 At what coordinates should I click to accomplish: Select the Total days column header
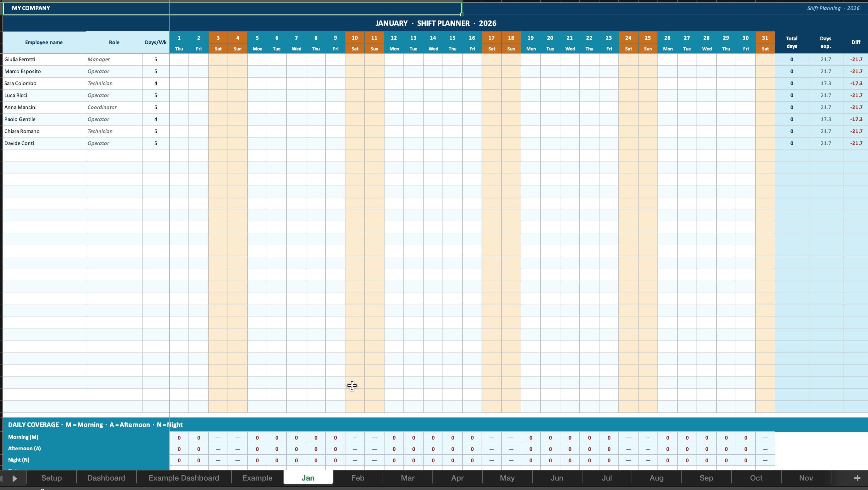tap(792, 43)
